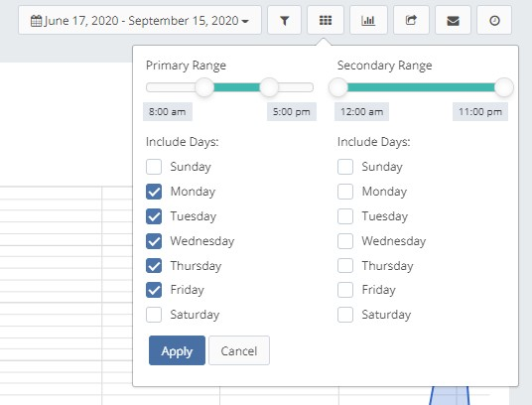The image size is (532, 405).
Task: Open the funnel filter icon
Action: pyautogui.click(x=284, y=21)
